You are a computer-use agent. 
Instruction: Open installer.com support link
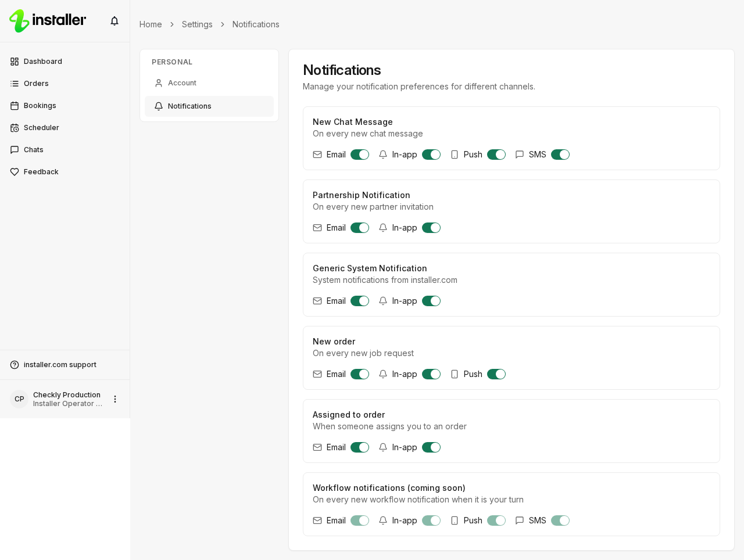pyautogui.click(x=65, y=365)
